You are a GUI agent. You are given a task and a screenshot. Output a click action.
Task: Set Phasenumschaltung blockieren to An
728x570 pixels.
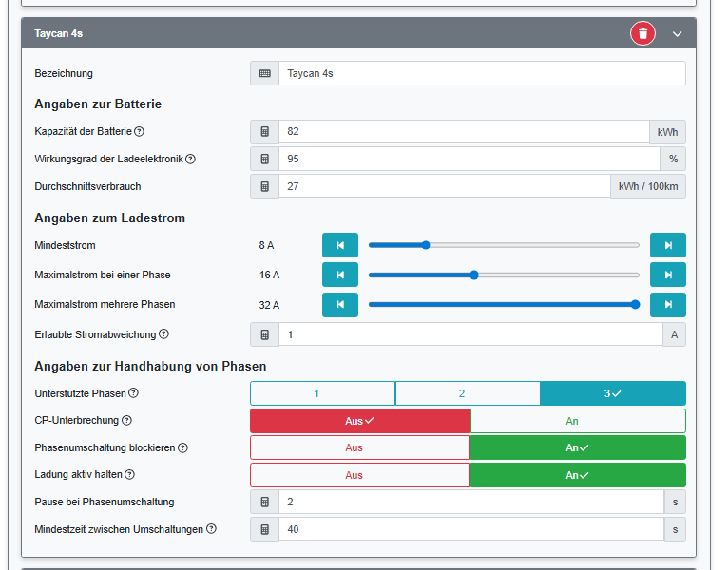[x=578, y=447]
